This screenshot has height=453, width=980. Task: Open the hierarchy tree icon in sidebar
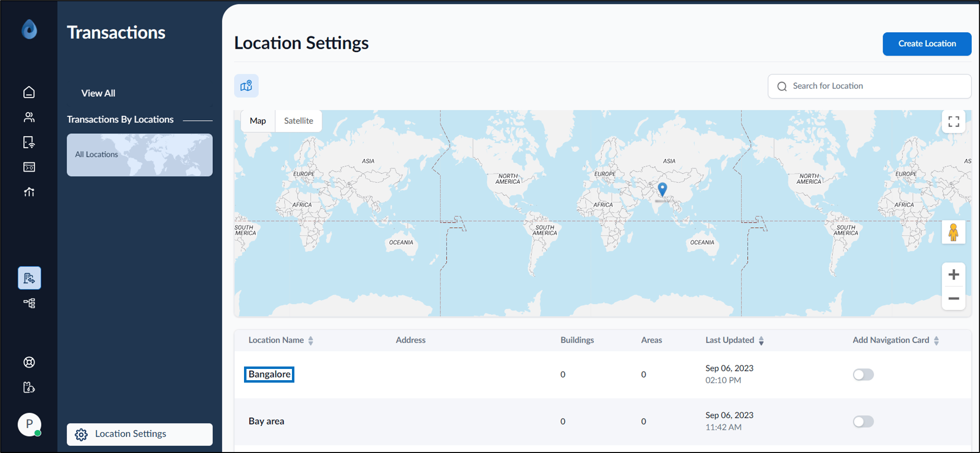(x=29, y=303)
